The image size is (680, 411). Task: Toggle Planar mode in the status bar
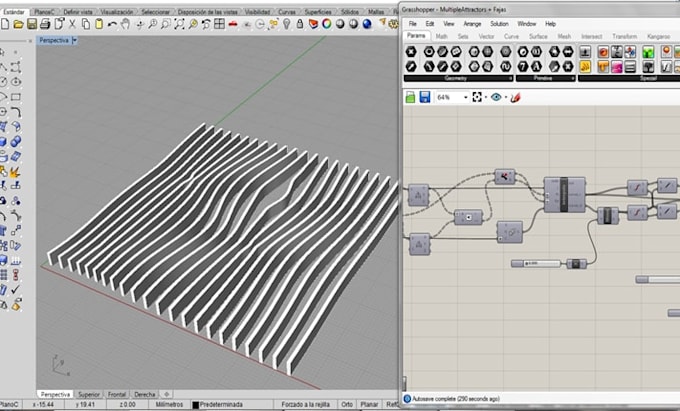click(x=369, y=404)
